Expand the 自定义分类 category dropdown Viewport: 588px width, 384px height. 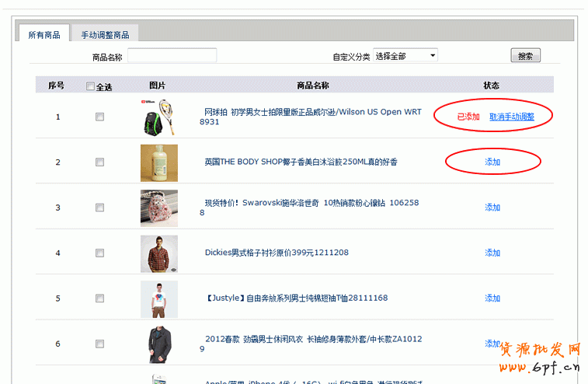(x=405, y=56)
